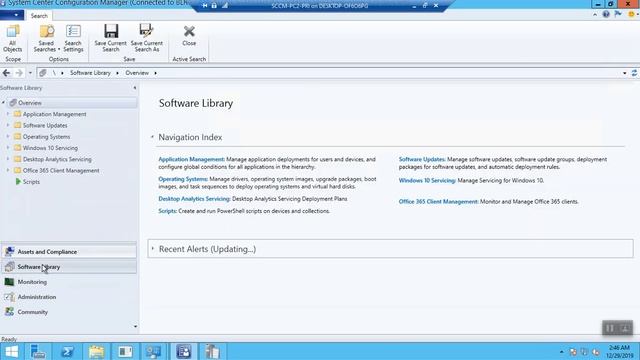640x360 pixels.
Task: Open workspace options arrow below Community
Action: click(135, 327)
